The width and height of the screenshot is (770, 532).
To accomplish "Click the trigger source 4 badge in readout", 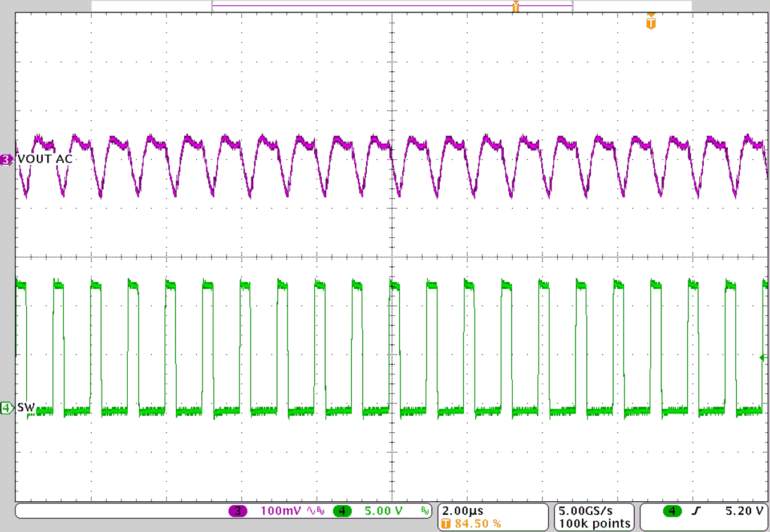I will click(673, 511).
